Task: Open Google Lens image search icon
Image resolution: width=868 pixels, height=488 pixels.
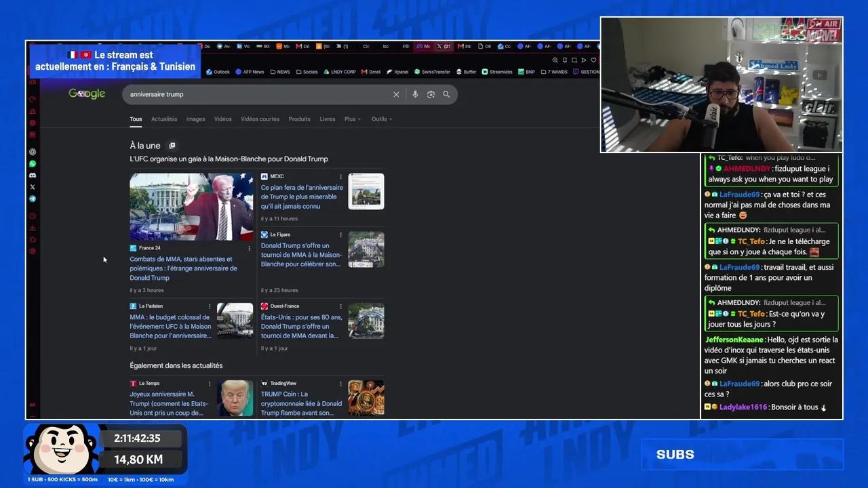Action: click(431, 94)
